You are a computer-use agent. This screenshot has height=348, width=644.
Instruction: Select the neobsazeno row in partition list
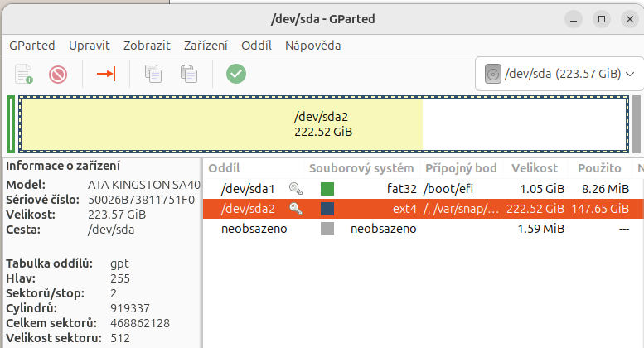[423, 229]
